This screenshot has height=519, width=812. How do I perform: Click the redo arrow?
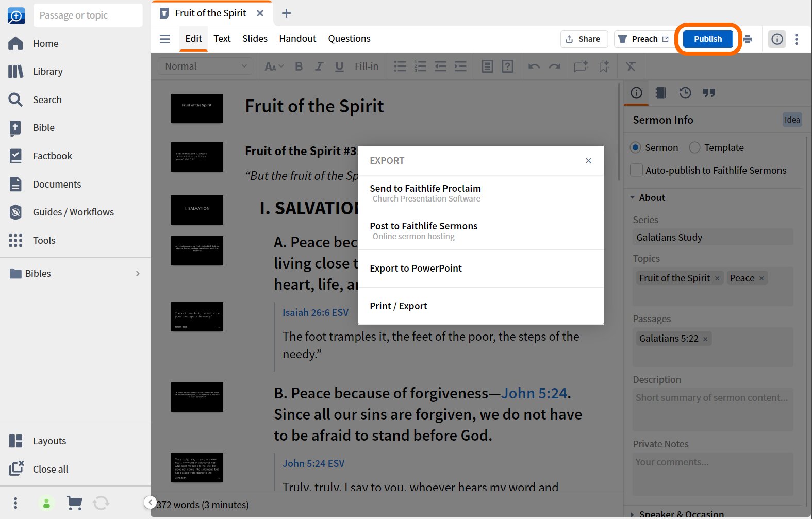click(555, 66)
